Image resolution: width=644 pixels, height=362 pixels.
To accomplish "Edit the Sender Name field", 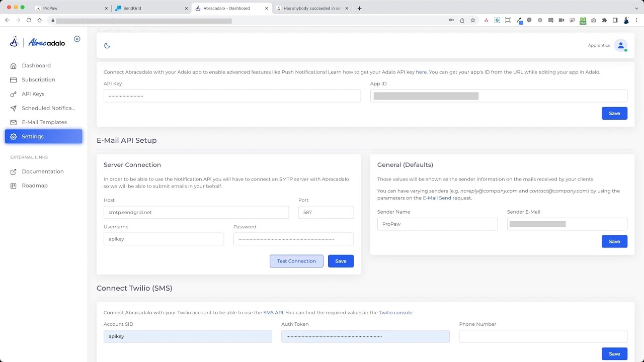I will tap(437, 224).
